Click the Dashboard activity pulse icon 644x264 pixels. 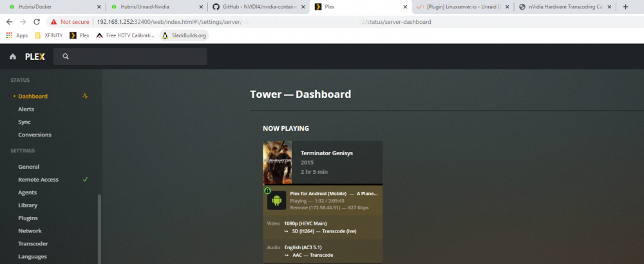coord(85,96)
